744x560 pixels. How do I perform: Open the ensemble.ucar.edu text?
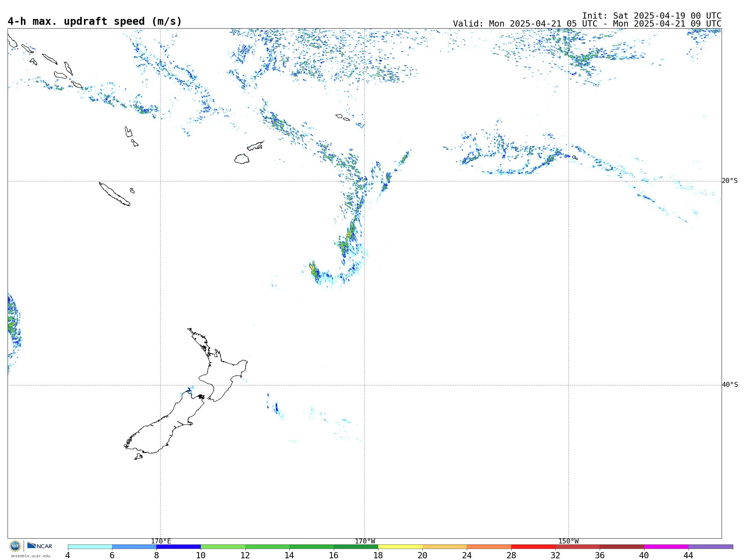pos(30,556)
